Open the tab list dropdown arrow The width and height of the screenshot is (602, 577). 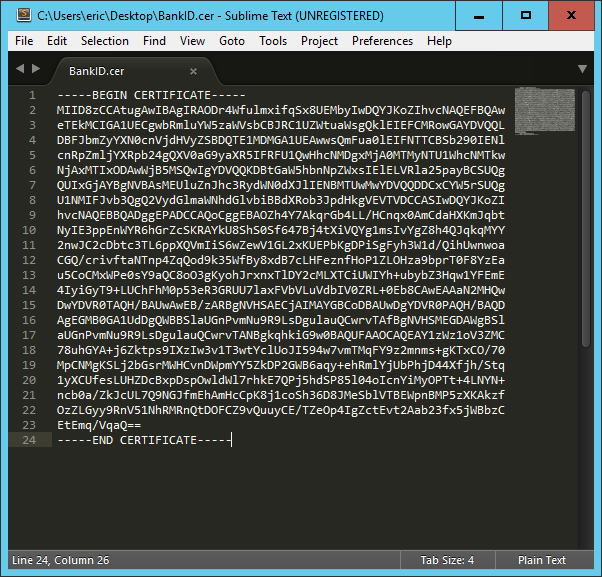click(x=582, y=70)
